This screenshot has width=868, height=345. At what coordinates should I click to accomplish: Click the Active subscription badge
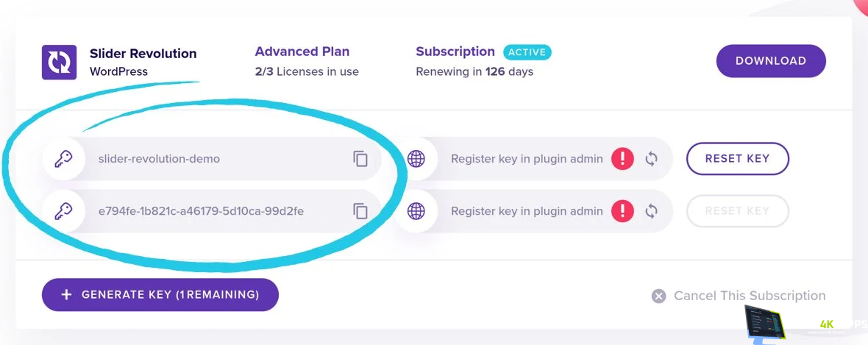pyautogui.click(x=527, y=52)
